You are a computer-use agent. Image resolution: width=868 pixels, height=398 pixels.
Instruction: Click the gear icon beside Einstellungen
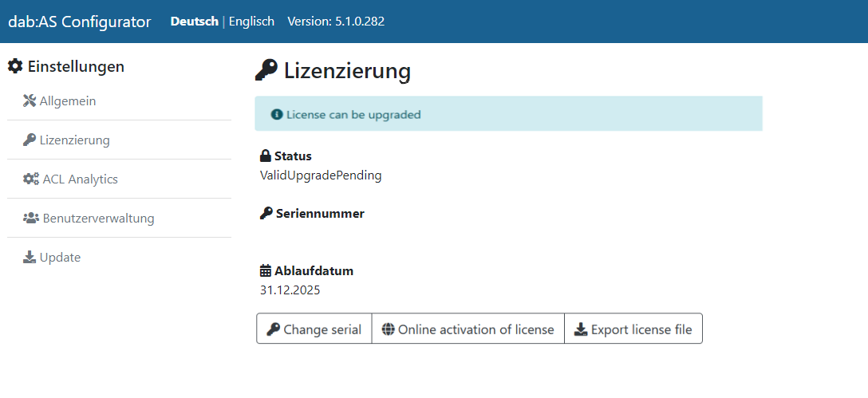tap(15, 67)
